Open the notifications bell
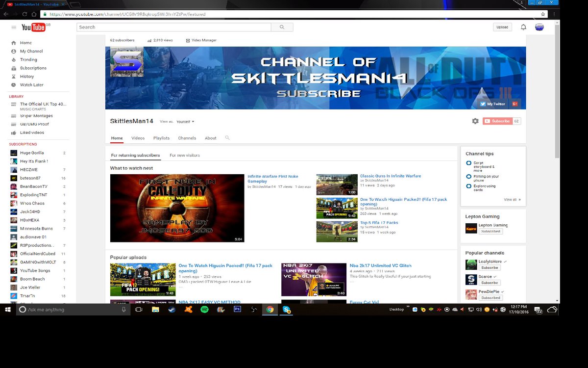 click(523, 27)
